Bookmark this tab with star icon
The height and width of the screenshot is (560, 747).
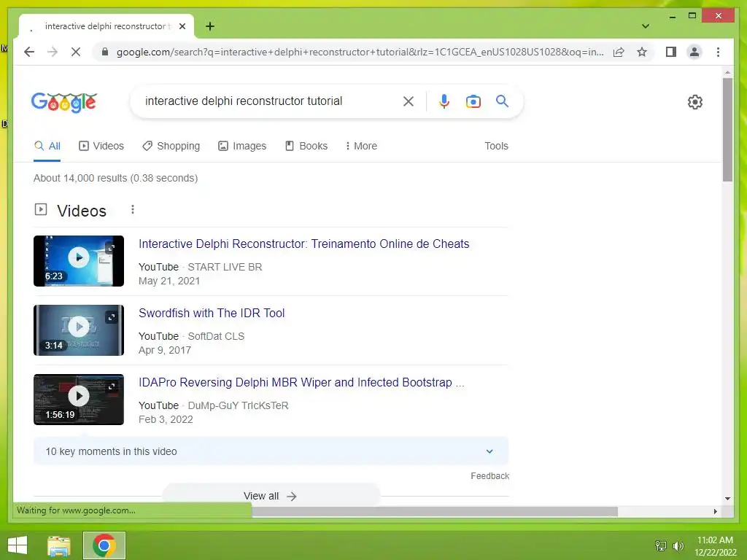pos(642,52)
